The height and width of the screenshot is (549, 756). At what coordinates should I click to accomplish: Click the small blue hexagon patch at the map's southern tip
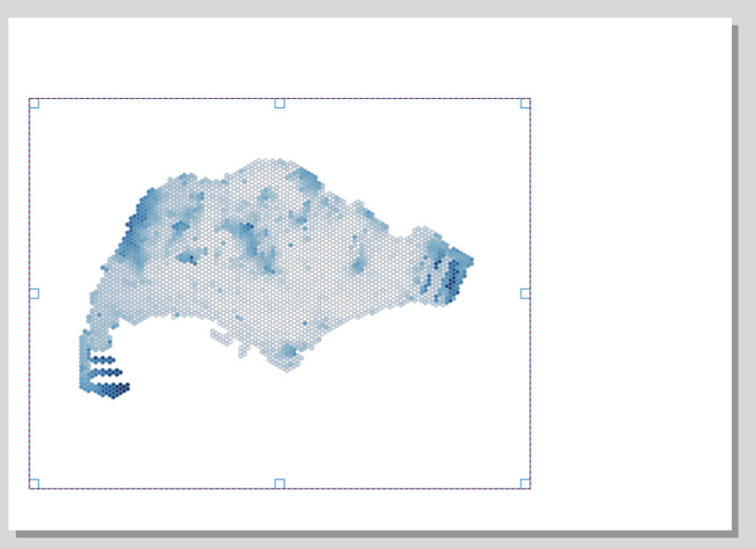coord(289,355)
